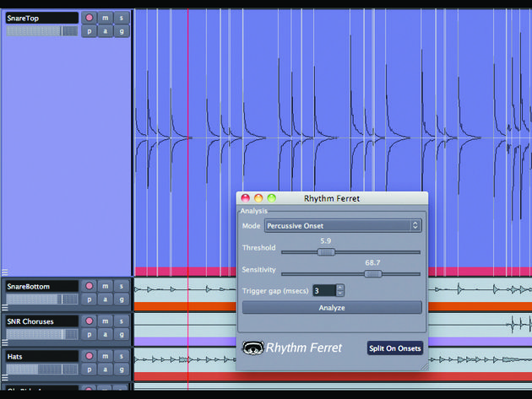This screenshot has height=399, width=532.
Task: Click the SnareTop track name field
Action: point(41,18)
